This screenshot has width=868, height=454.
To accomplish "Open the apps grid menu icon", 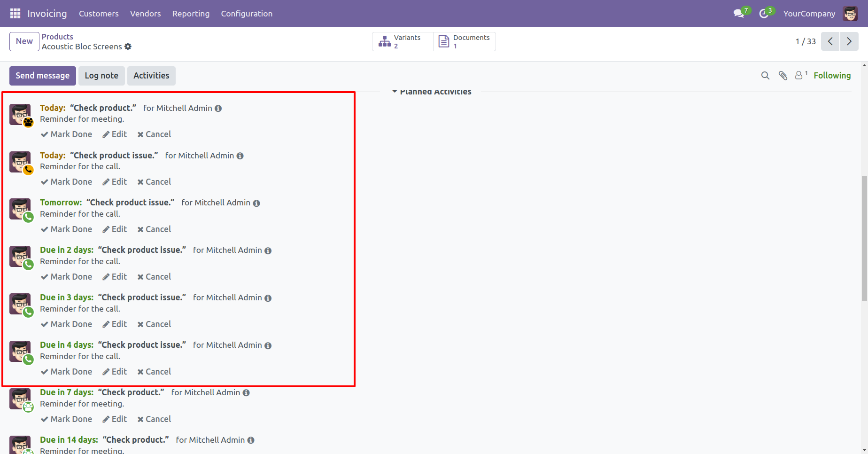I will (15, 14).
